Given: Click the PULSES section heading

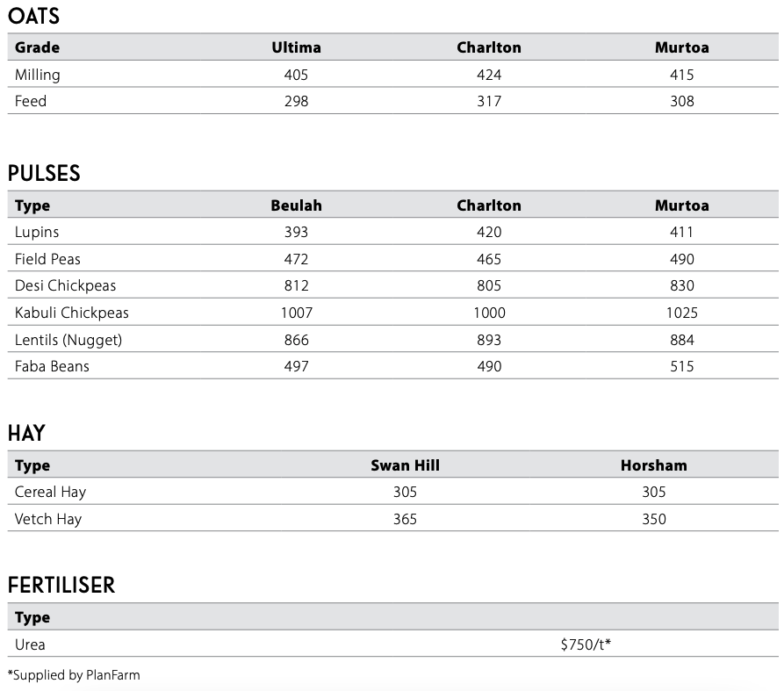Looking at the screenshot, I should [44, 174].
